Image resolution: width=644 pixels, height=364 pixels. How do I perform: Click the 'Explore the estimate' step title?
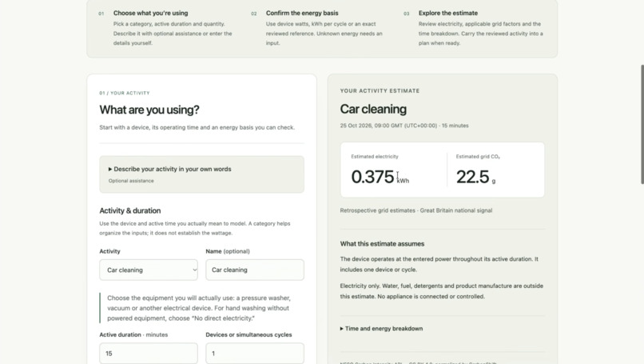[448, 13]
